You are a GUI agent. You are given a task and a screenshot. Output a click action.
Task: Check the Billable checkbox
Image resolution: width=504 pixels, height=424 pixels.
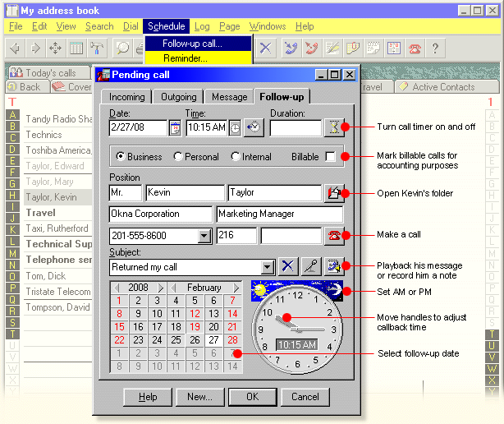click(330, 157)
